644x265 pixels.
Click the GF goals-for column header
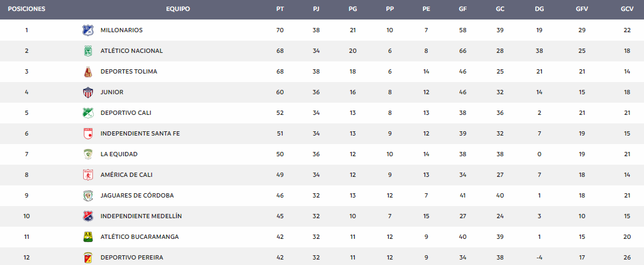[x=462, y=9]
